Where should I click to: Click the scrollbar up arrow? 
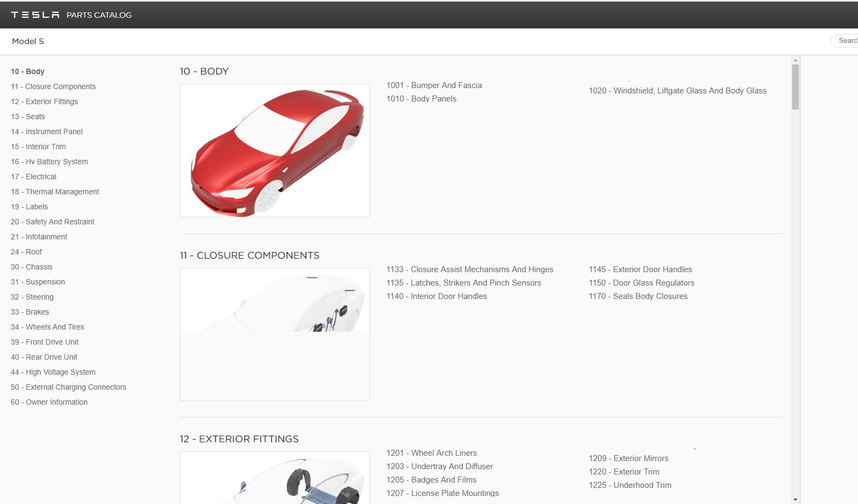[796, 60]
